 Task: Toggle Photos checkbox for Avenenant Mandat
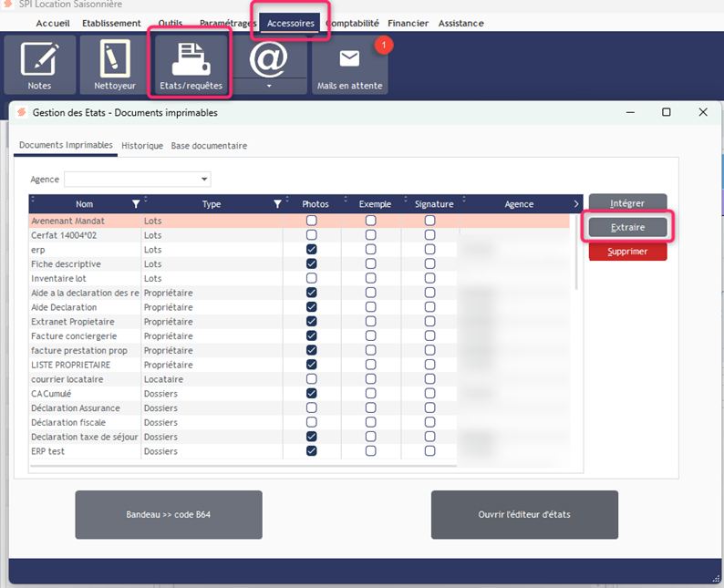click(x=312, y=221)
